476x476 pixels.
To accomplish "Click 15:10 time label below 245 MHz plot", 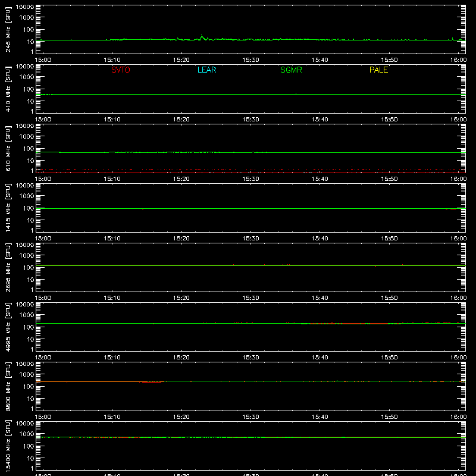I will click(112, 60).
